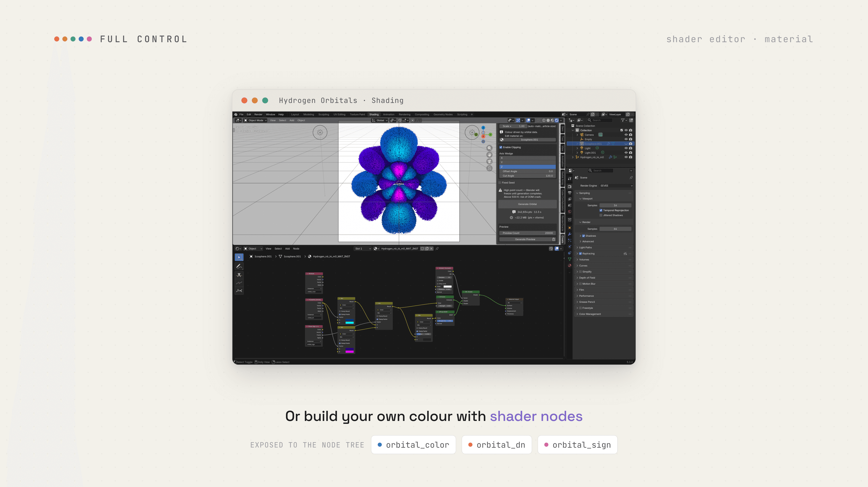Viewport: 868px width, 487px height.
Task: Select wireframe viewport shading icon
Action: (543, 120)
